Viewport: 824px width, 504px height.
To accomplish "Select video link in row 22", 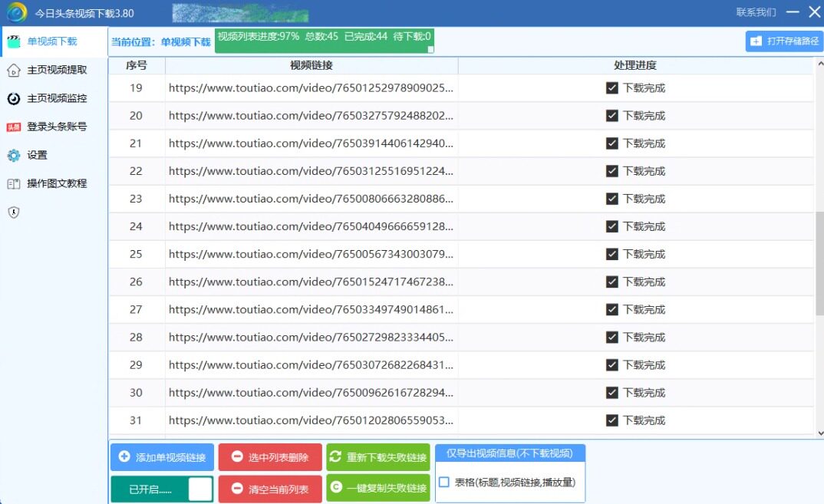I will click(311, 171).
